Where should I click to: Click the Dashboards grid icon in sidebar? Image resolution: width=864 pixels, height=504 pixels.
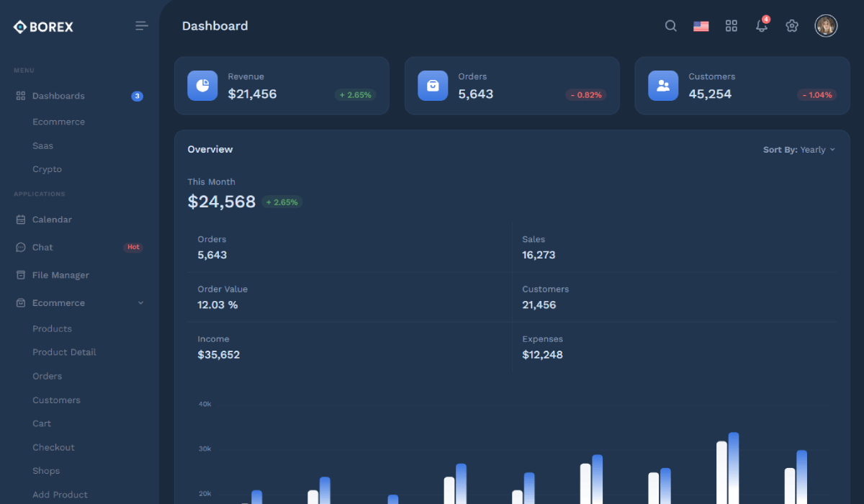click(21, 96)
